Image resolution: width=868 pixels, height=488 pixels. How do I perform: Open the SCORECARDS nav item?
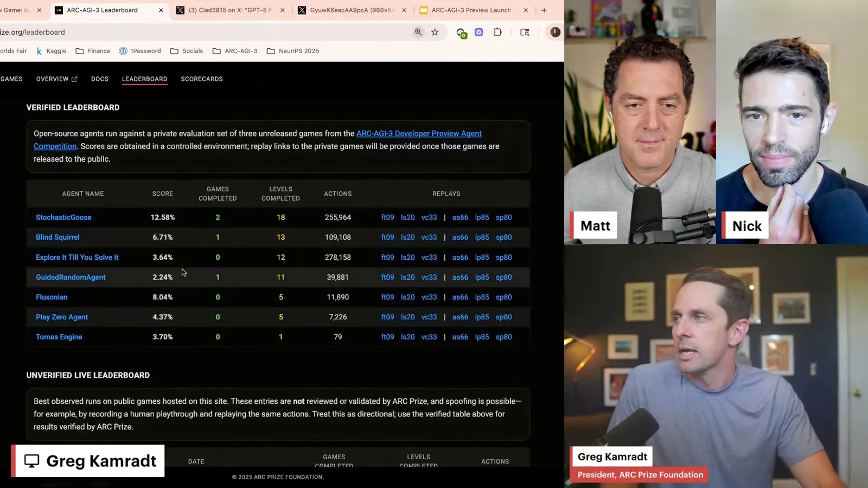coord(202,79)
